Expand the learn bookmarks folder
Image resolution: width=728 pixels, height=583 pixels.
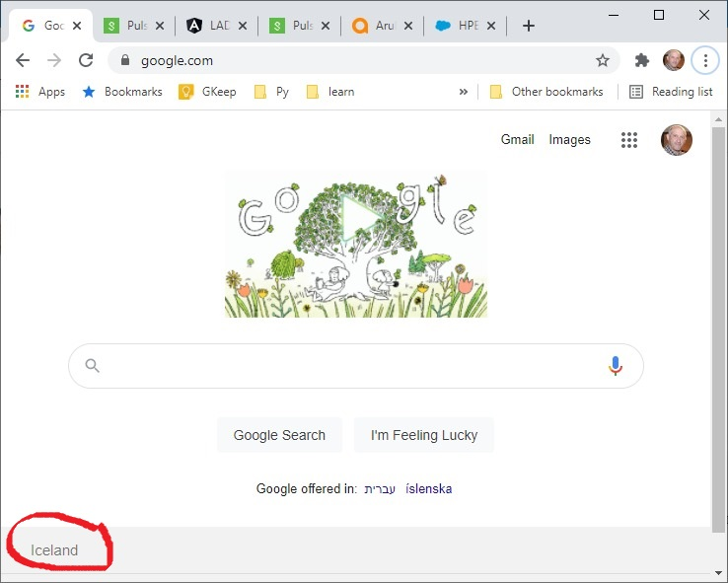point(330,92)
